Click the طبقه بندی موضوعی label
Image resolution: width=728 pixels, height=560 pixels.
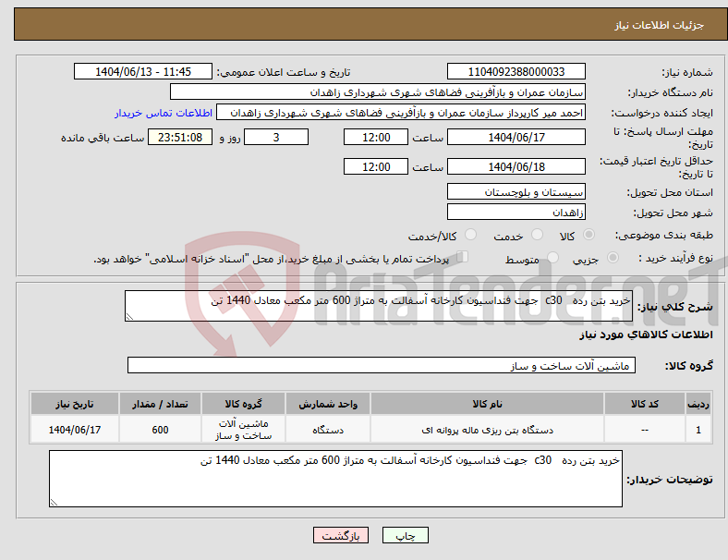[x=664, y=235]
